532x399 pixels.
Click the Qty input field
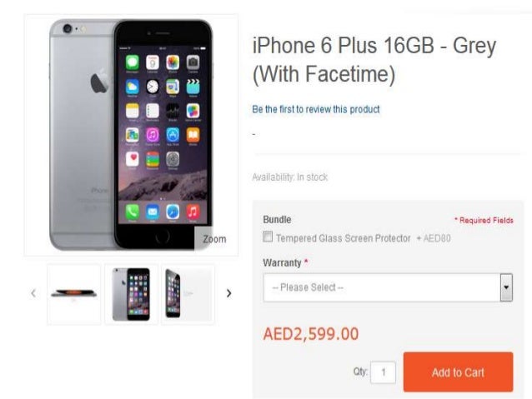click(383, 372)
